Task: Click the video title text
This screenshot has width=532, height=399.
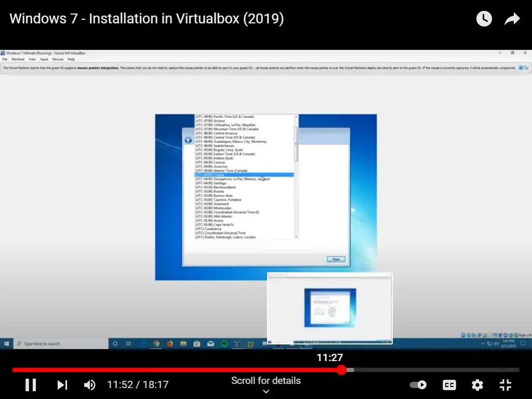Action: [x=147, y=18]
